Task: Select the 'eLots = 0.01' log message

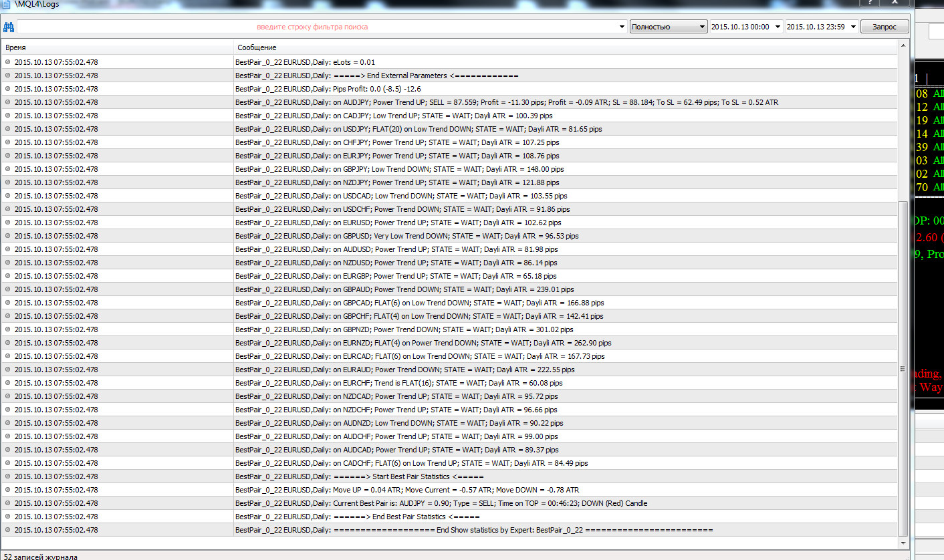Action: pyautogui.click(x=449, y=62)
